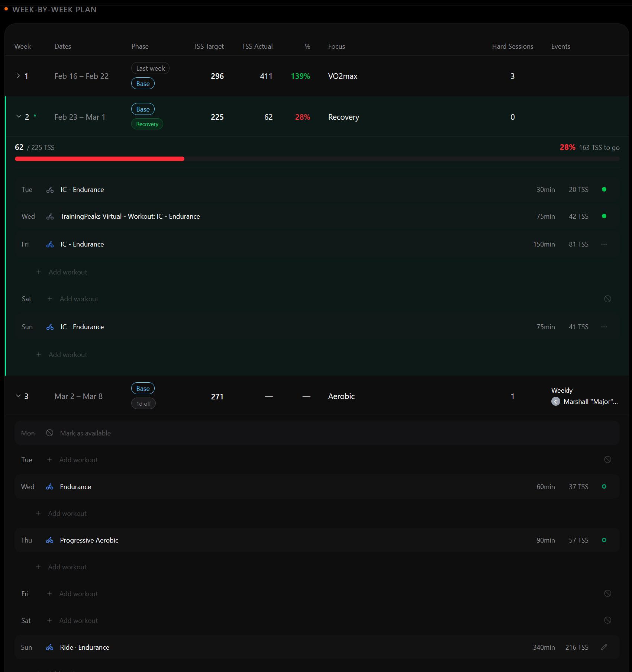Mark week 3 Tuesday as unavailable

607,460
